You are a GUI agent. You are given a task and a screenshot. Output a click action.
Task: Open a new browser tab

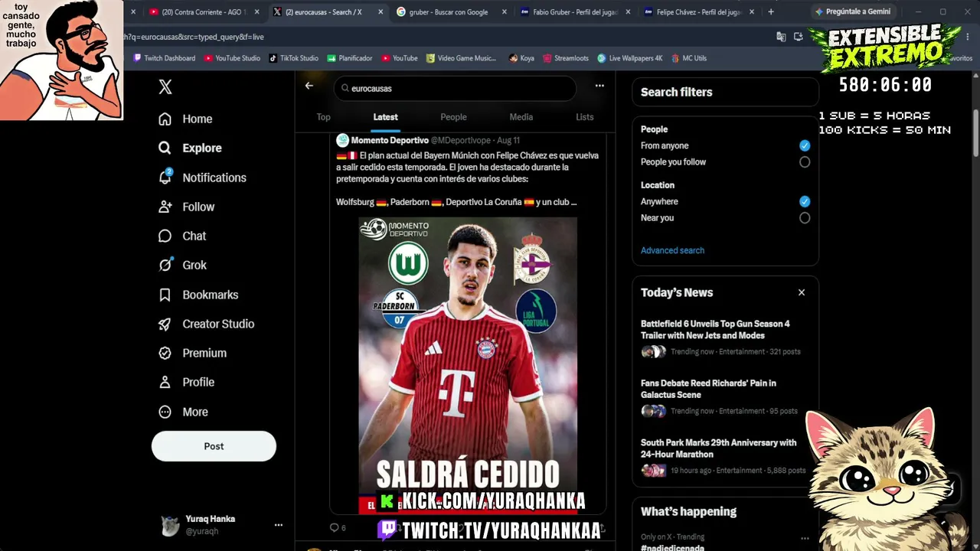(x=771, y=12)
